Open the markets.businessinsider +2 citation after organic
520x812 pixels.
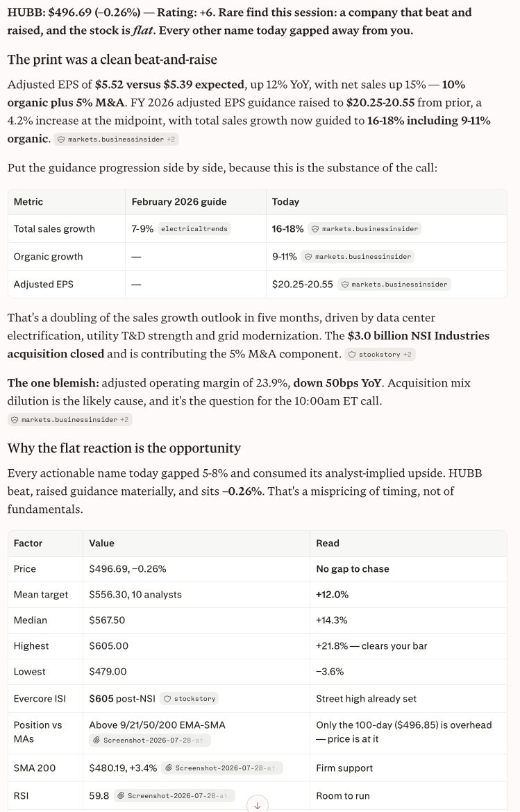117,139
